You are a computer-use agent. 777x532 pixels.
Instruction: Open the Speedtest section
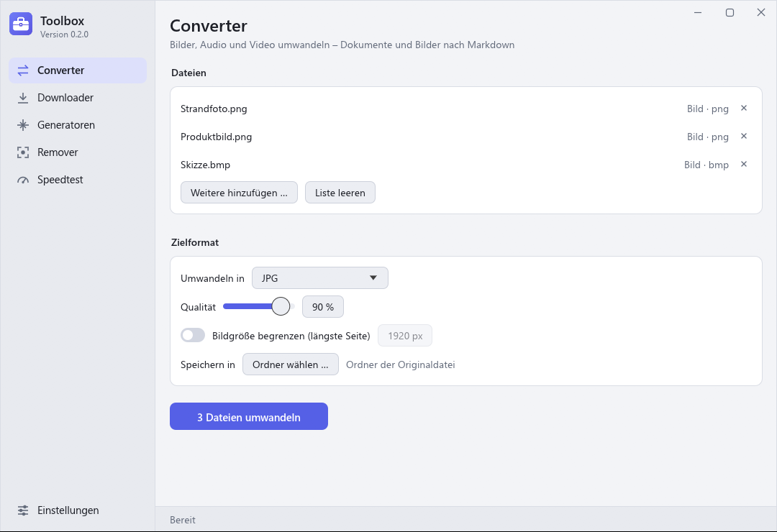[x=78, y=179]
